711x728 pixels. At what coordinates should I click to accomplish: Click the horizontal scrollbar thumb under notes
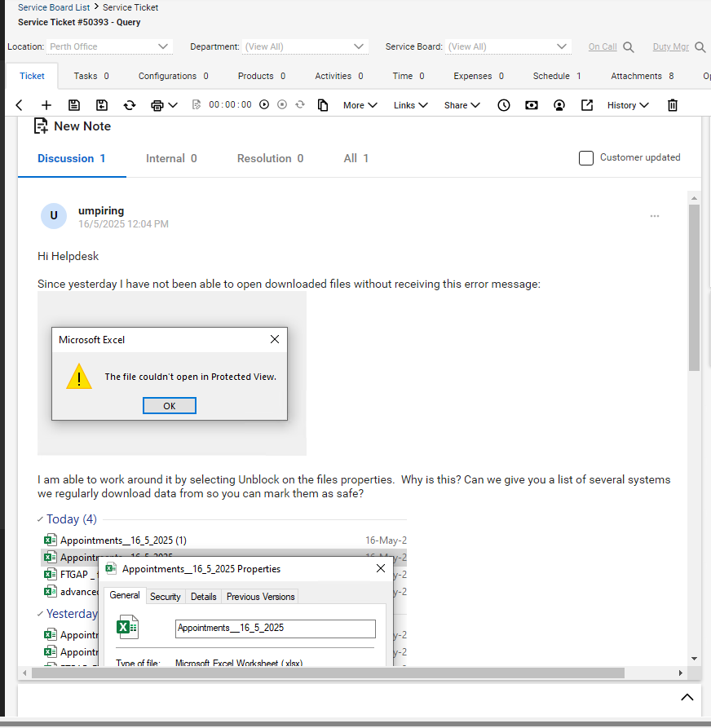[x=328, y=673]
